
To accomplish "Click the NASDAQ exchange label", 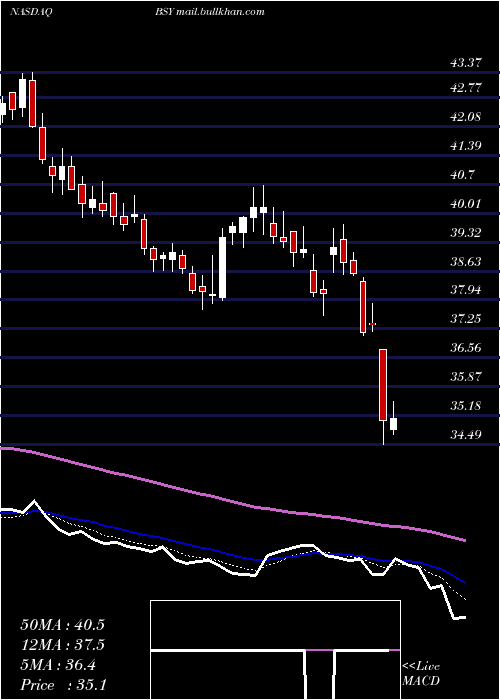I will 31,12.
